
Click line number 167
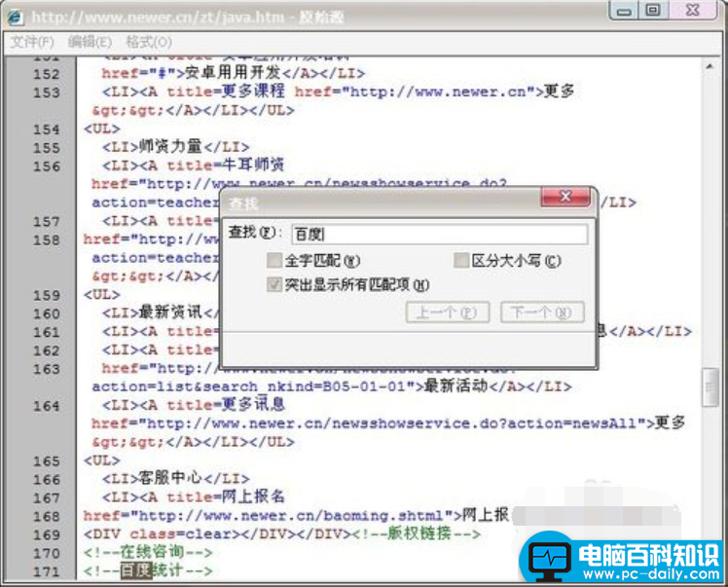click(47, 497)
